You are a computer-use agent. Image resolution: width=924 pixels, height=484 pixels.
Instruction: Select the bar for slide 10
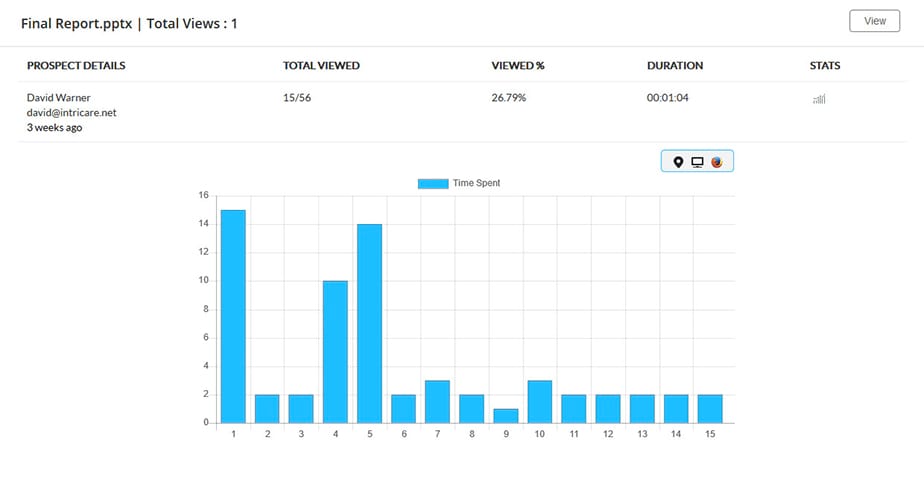540,402
